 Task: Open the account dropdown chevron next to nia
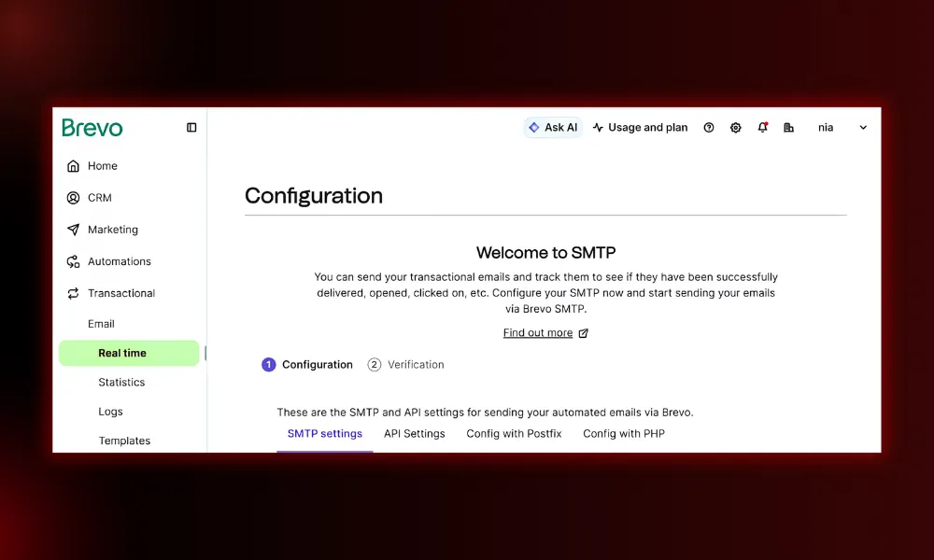(863, 127)
